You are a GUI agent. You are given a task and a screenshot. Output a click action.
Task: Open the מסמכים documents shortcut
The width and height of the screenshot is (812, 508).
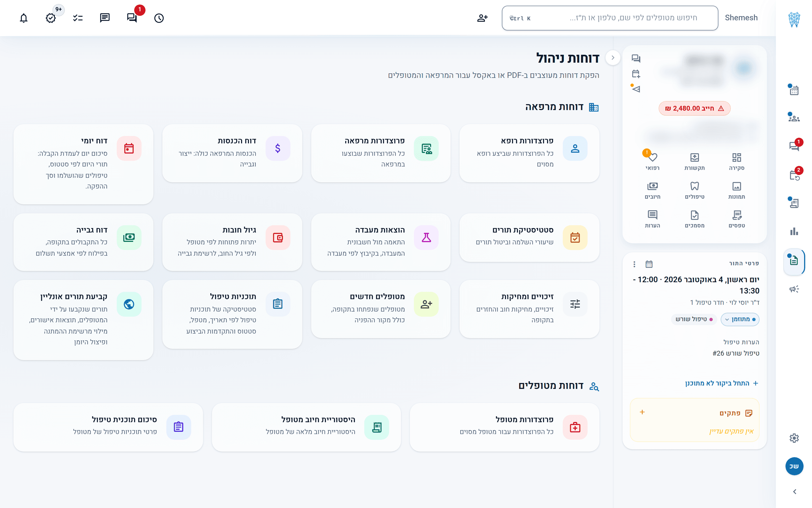coord(694,219)
